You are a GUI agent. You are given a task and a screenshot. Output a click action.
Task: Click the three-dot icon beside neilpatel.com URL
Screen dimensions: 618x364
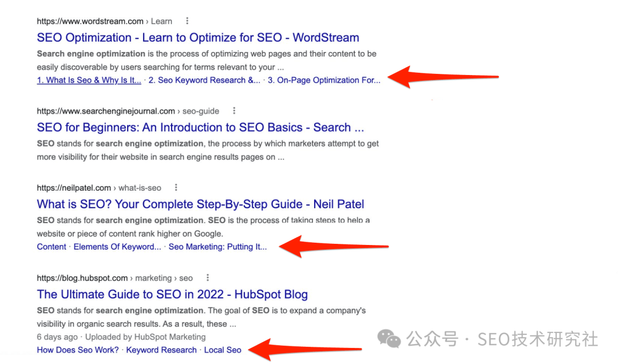coord(176,188)
